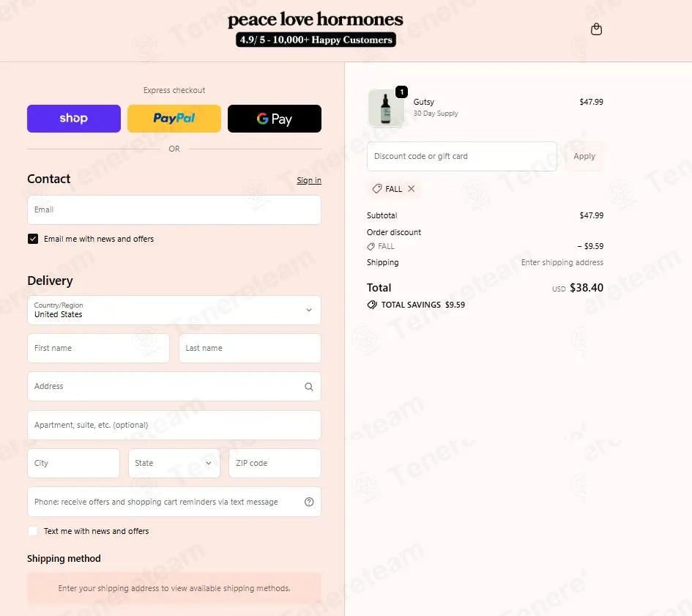
Task: Click the Total Savings tag icon
Action: 372,305
